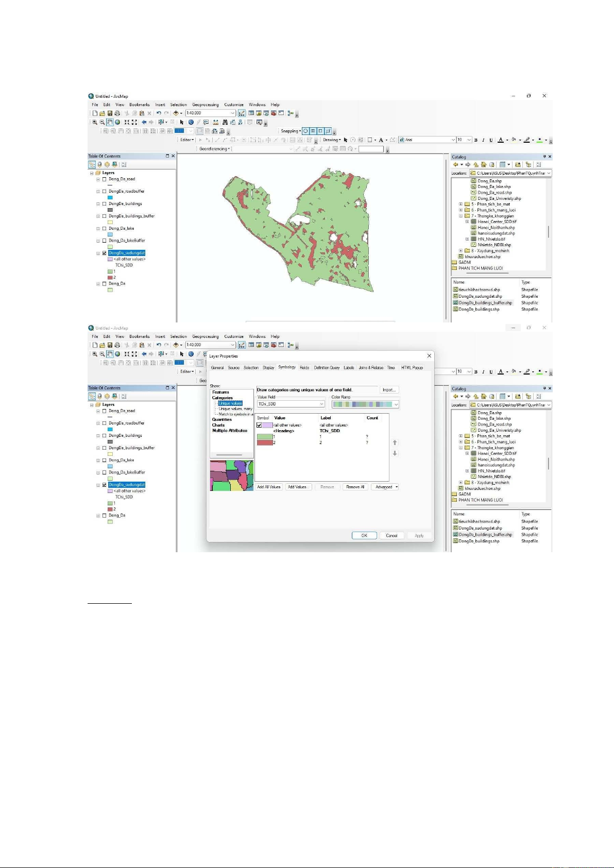Move value up with arrow in Layer Properties

395,442
